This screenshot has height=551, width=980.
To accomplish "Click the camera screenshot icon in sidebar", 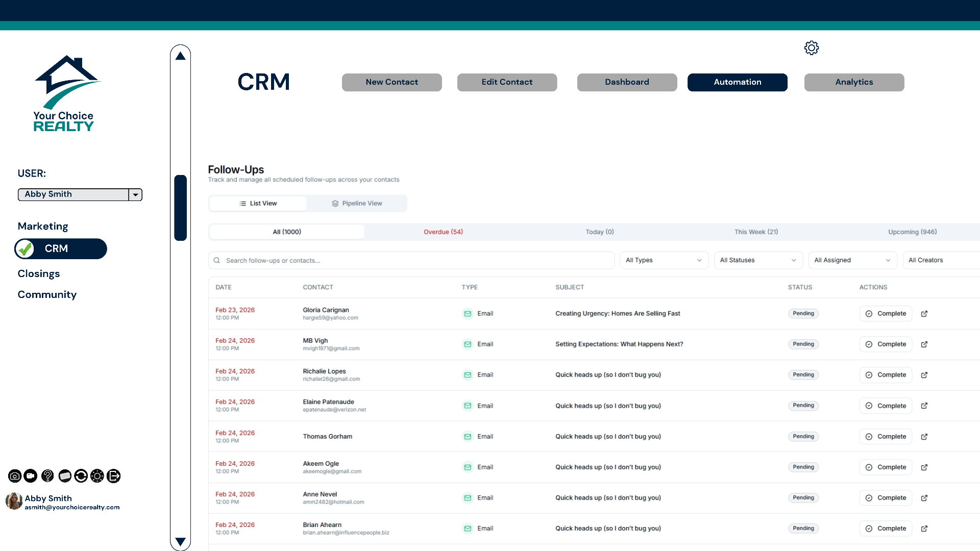I will (x=15, y=476).
